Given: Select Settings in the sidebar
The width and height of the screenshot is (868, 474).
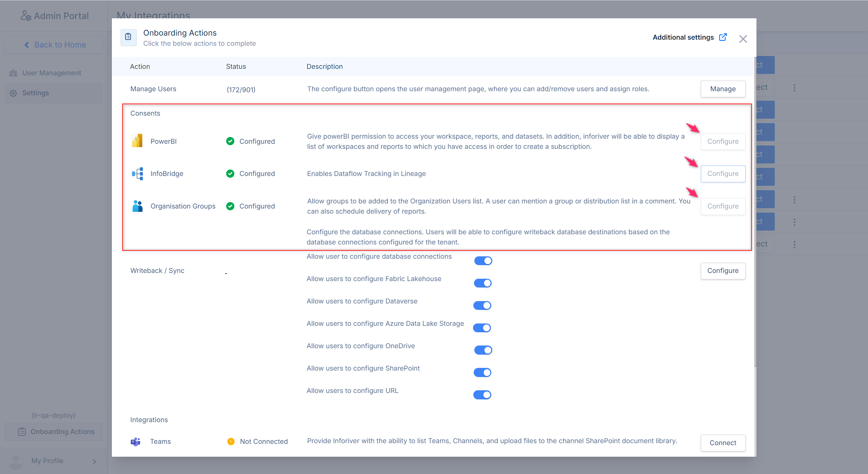Looking at the screenshot, I should coord(36,93).
